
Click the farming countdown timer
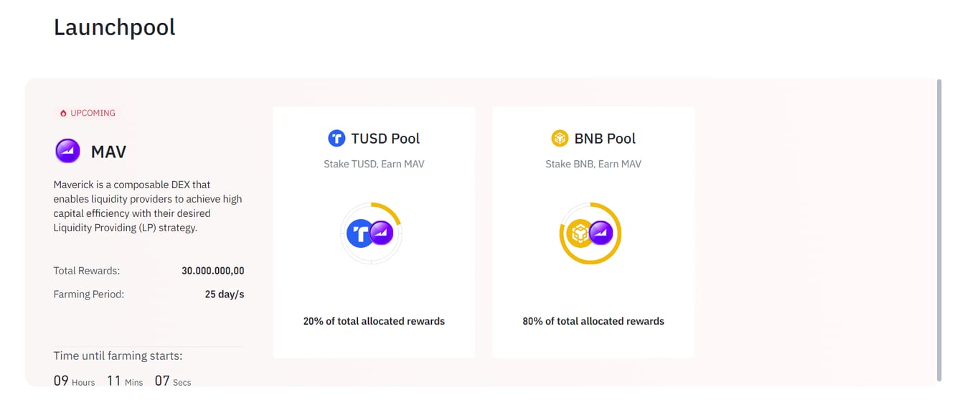122,381
